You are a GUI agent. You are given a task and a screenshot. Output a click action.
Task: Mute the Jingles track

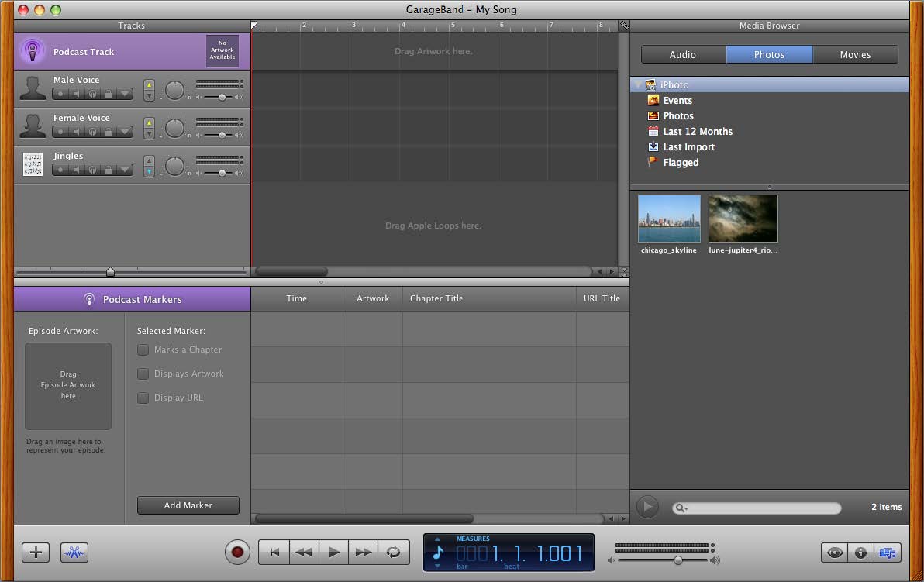[76, 170]
